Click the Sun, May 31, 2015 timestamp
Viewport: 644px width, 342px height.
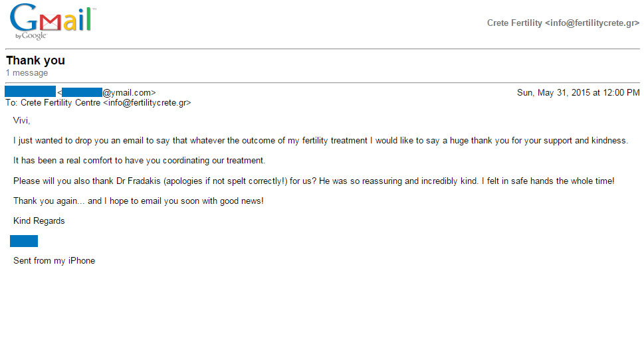click(x=578, y=93)
